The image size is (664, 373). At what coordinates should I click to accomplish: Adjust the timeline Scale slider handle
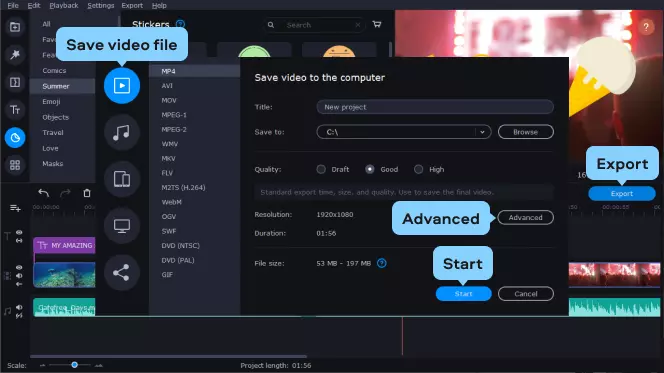[x=75, y=365]
